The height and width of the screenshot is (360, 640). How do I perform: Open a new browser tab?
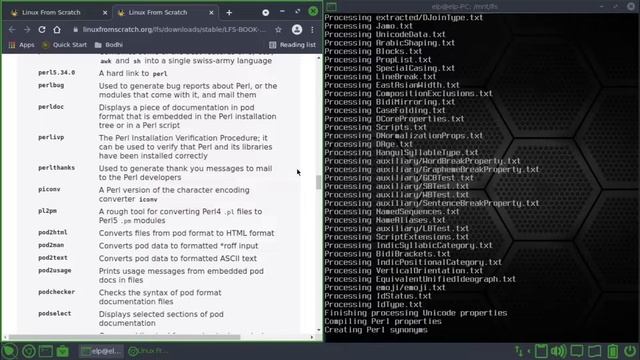pos(229,13)
